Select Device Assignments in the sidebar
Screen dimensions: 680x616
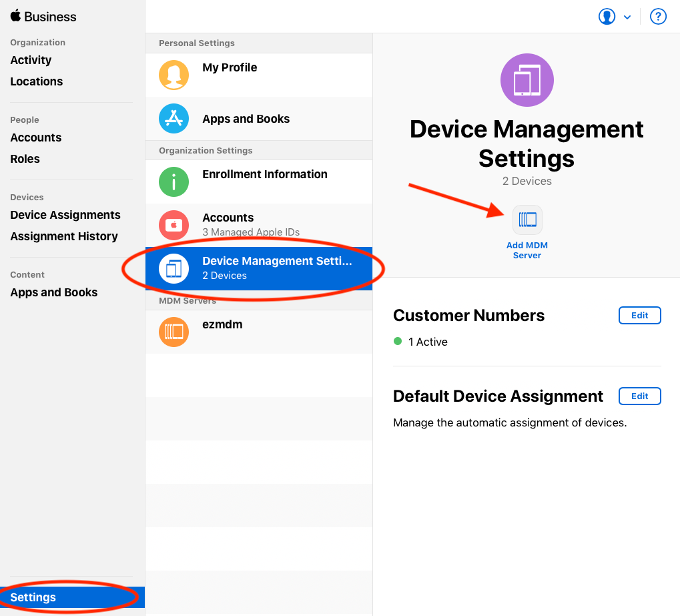(x=65, y=215)
